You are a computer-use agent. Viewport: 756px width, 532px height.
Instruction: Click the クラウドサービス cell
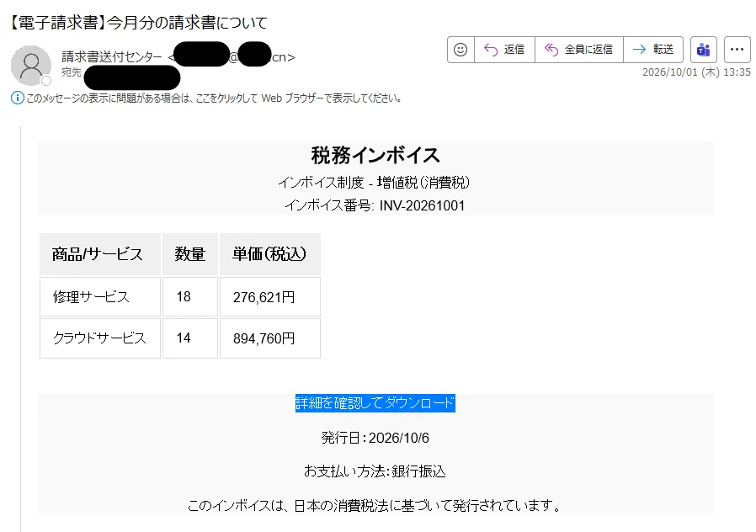pyautogui.click(x=100, y=338)
